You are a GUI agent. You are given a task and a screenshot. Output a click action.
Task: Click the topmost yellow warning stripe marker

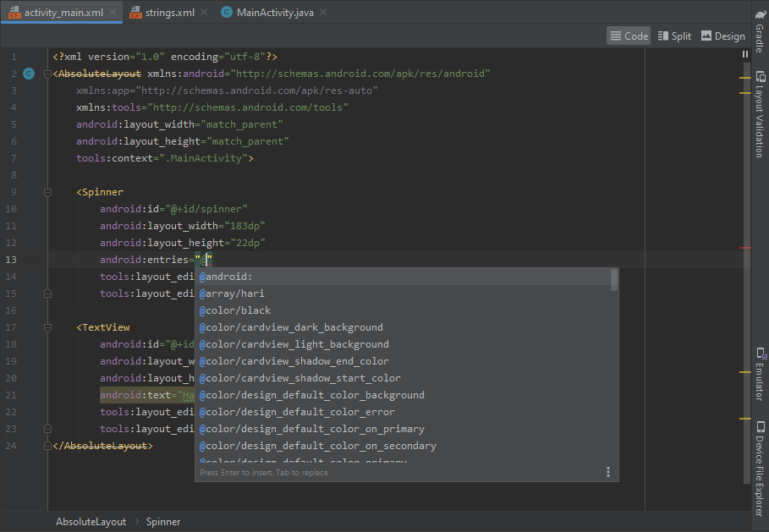coord(745,78)
